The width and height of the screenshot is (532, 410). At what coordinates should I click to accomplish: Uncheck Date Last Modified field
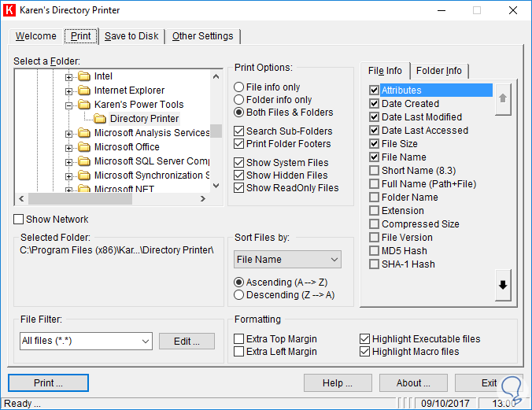(x=374, y=117)
